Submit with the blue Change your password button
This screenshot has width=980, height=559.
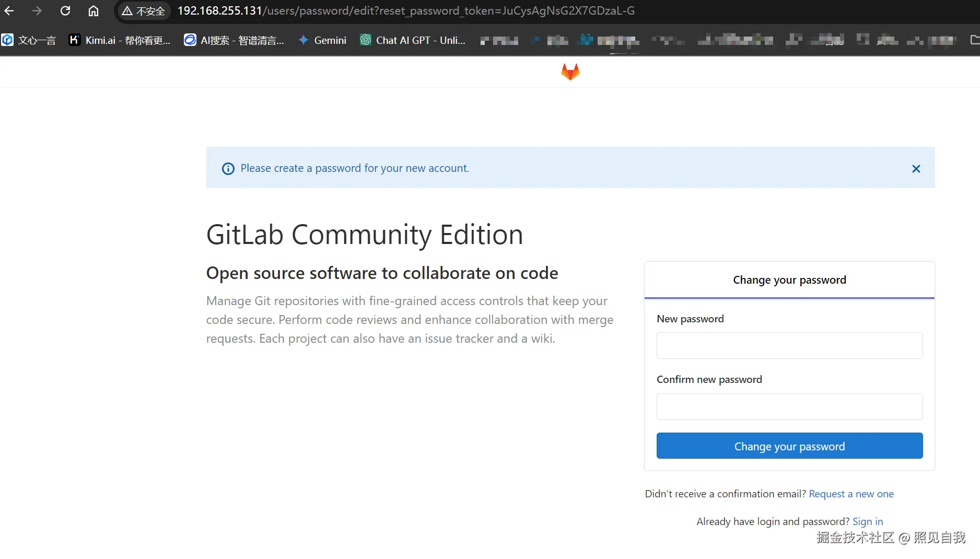click(789, 446)
